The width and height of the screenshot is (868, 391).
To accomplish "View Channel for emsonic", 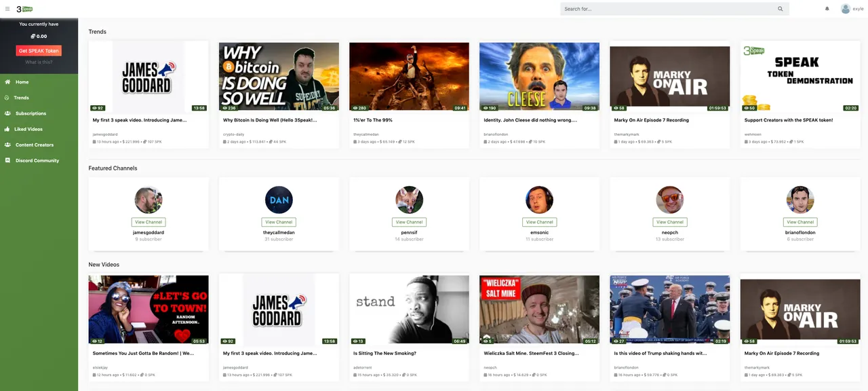I will [x=539, y=222].
